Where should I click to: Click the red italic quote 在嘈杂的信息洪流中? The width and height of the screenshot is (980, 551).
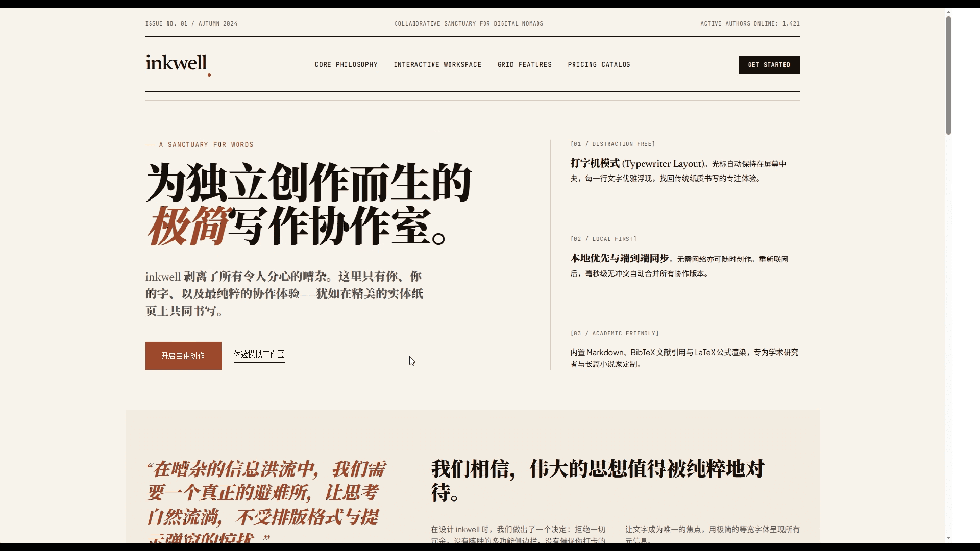coord(266,502)
